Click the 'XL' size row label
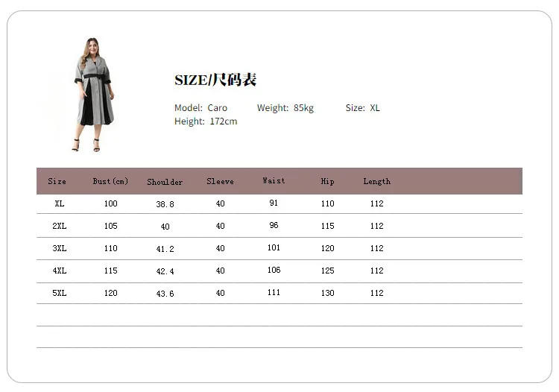The image size is (559, 392). 60,204
